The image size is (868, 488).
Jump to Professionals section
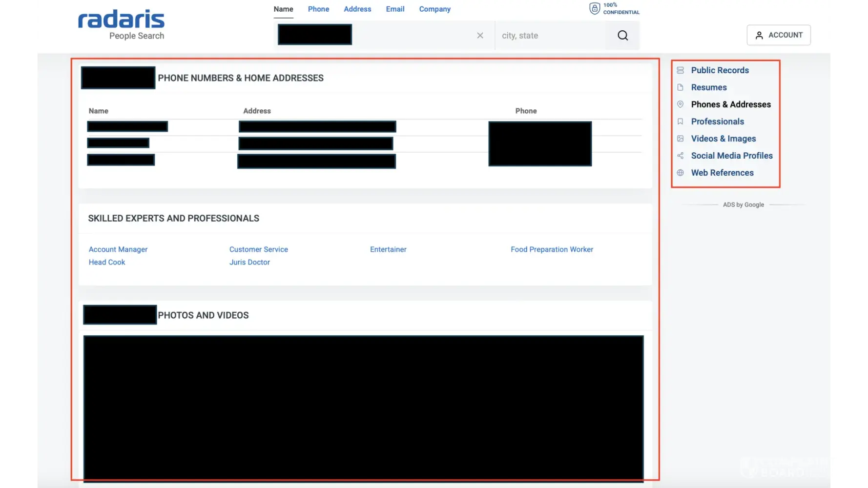[717, 122]
